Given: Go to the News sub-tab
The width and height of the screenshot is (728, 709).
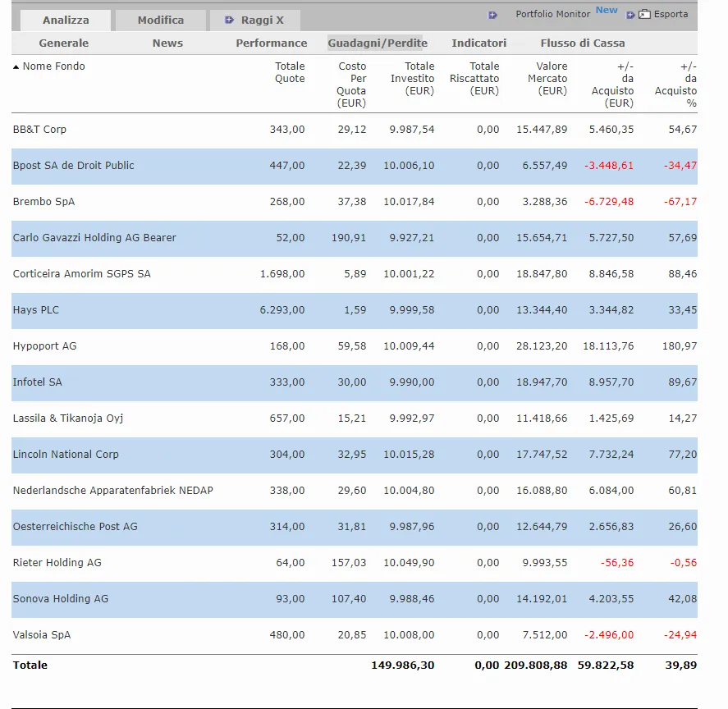Looking at the screenshot, I should coord(167,43).
